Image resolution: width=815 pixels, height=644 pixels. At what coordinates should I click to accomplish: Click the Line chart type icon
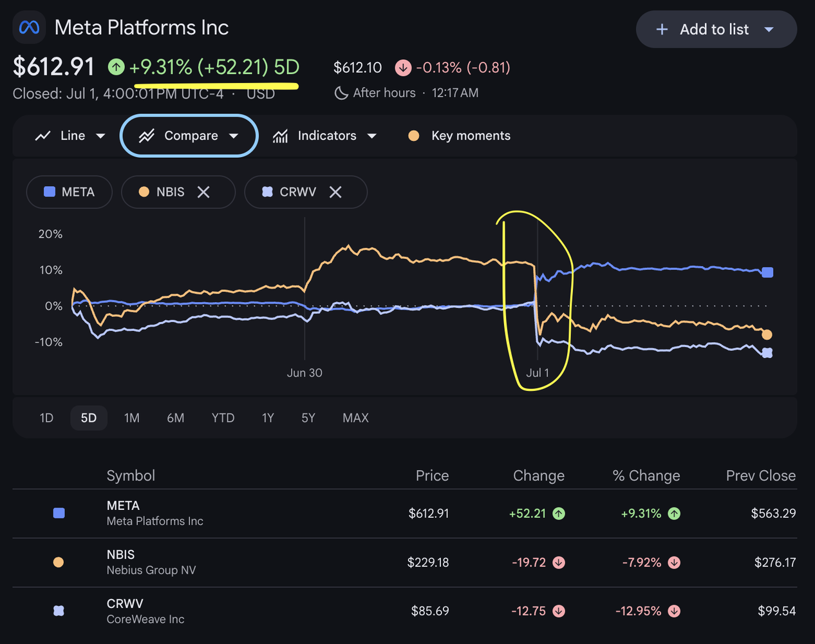click(42, 136)
